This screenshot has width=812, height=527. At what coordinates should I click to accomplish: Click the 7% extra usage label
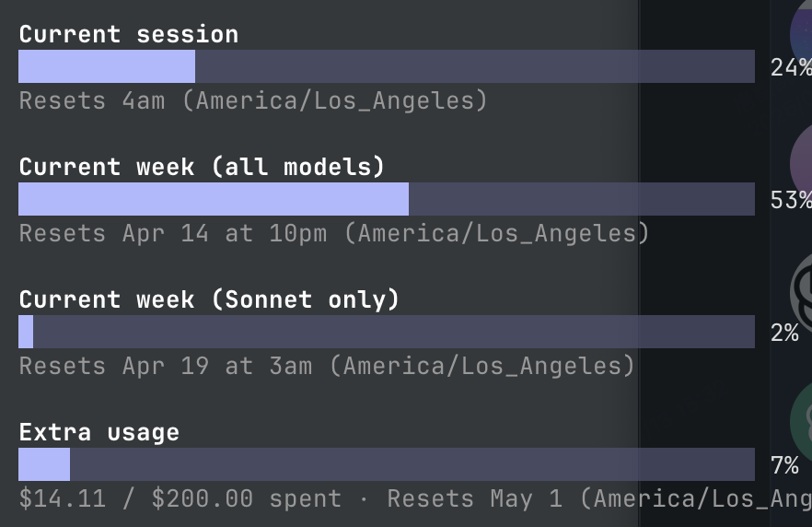pyautogui.click(x=784, y=465)
